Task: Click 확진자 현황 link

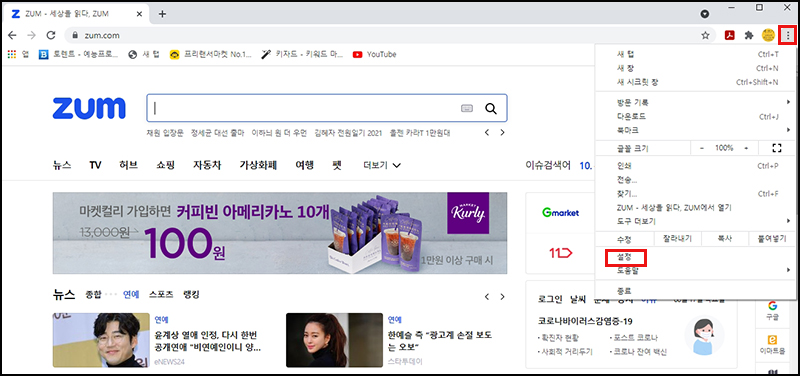Action: 559,338
